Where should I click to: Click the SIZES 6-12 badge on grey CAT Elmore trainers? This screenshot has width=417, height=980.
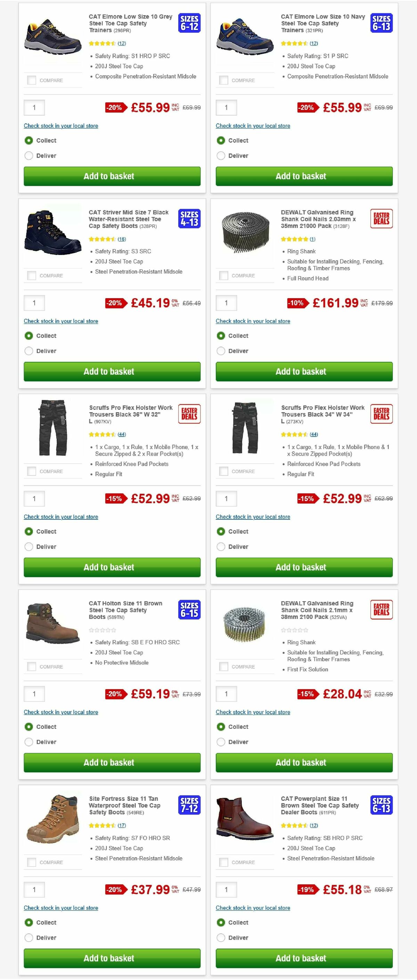click(190, 24)
